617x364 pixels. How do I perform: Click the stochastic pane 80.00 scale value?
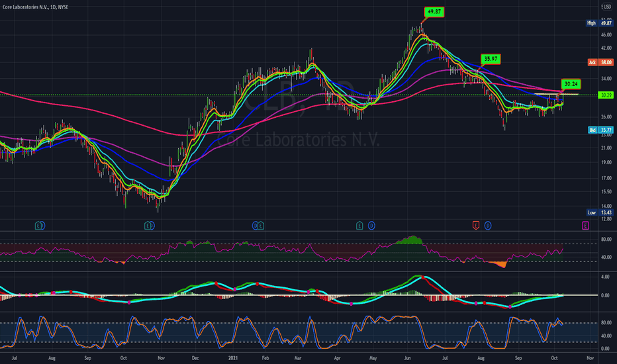[x=606, y=323]
